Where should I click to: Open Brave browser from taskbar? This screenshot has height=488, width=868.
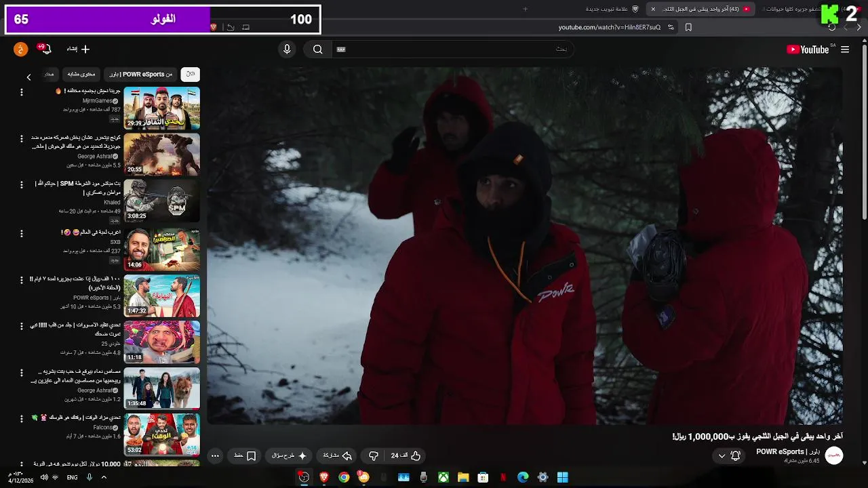click(x=324, y=477)
